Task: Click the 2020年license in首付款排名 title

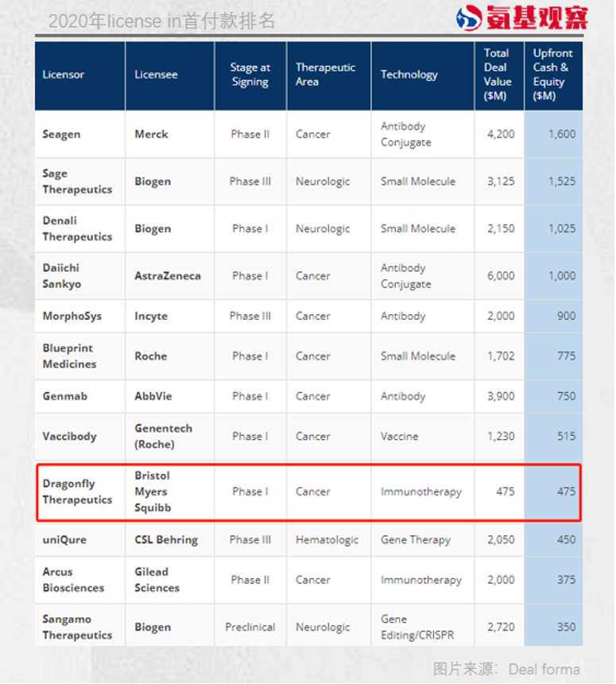Action: point(161,21)
